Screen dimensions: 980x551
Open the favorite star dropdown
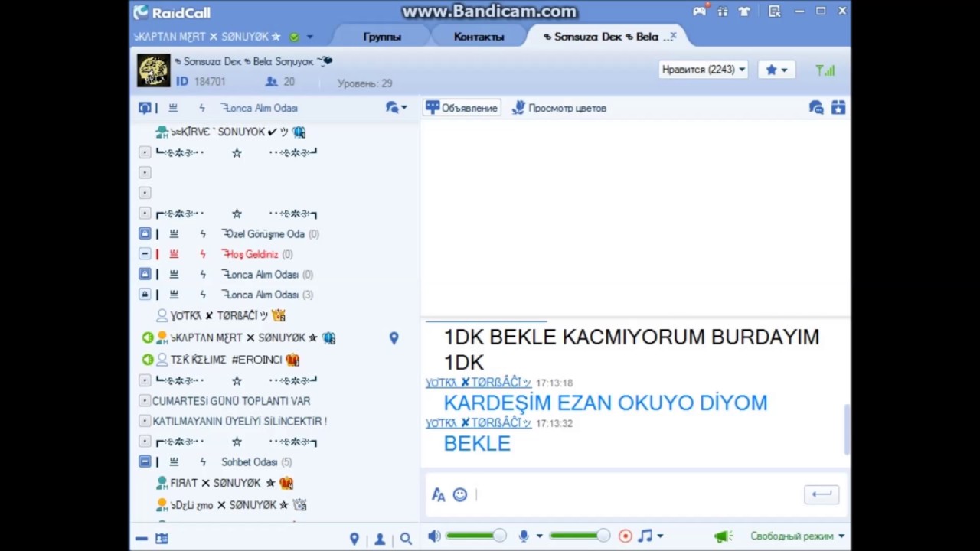(x=777, y=70)
